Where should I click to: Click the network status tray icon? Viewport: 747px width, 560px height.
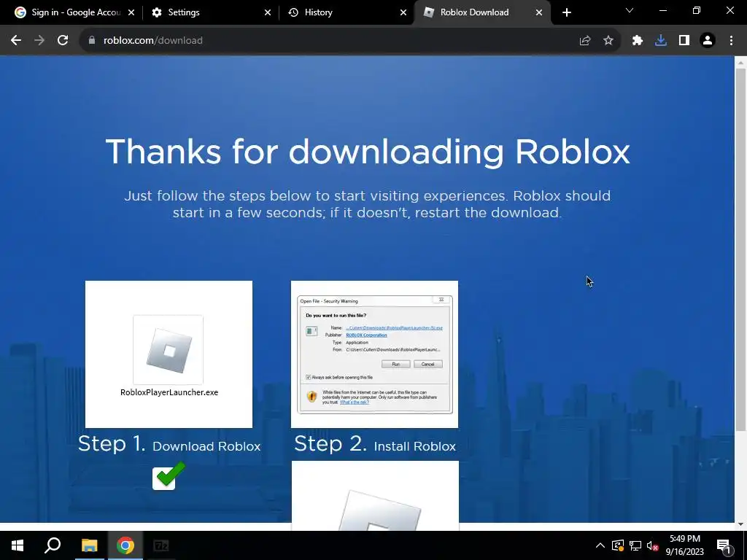pos(635,545)
